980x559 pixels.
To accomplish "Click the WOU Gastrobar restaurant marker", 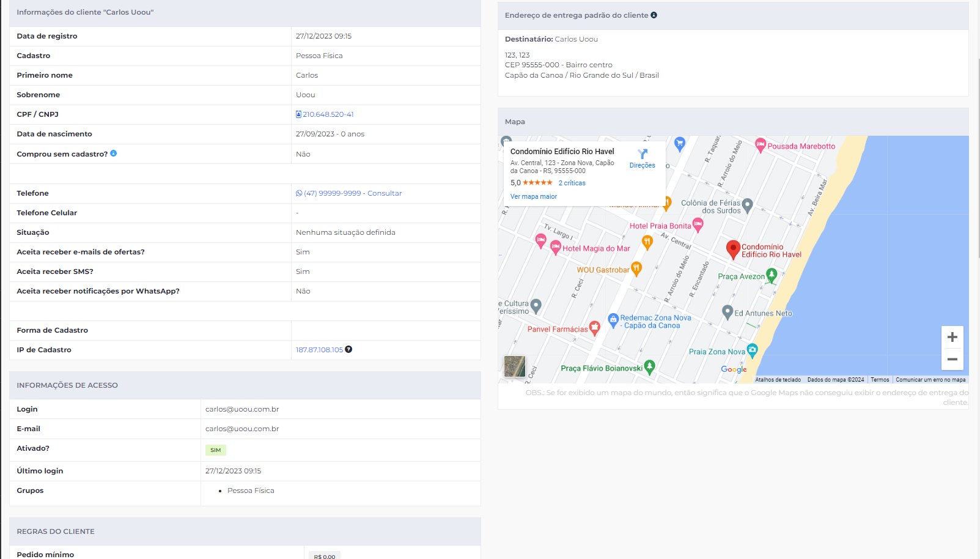I will click(x=636, y=269).
